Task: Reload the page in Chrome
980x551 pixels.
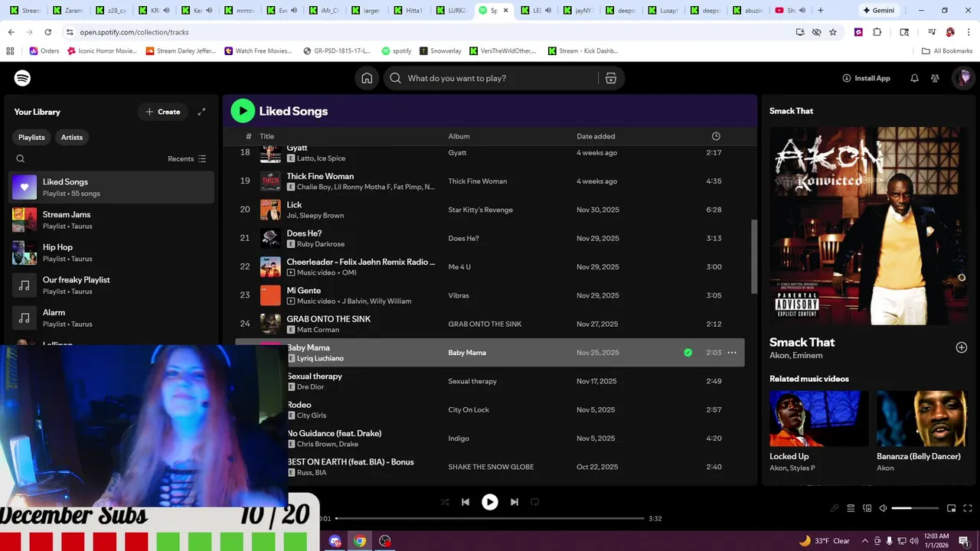Action: coord(48,32)
